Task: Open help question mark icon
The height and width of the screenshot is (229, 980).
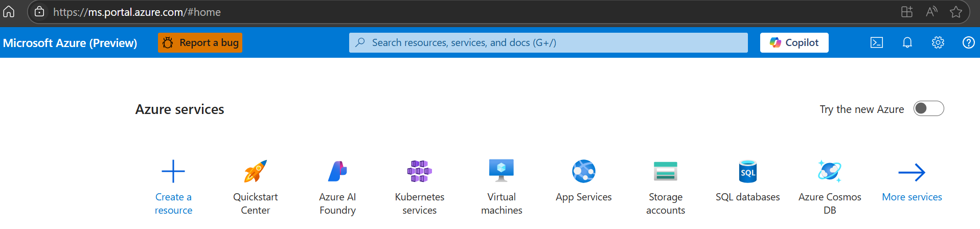Action: (968, 43)
